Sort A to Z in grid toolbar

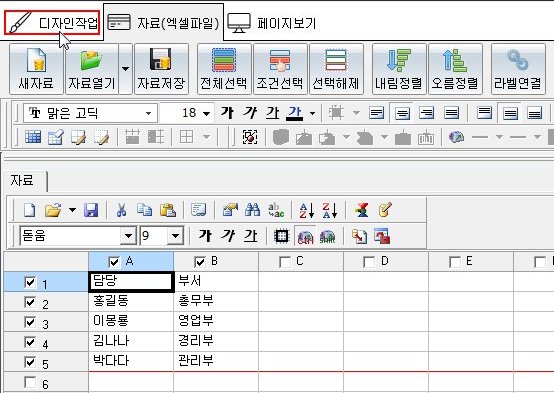tap(306, 210)
